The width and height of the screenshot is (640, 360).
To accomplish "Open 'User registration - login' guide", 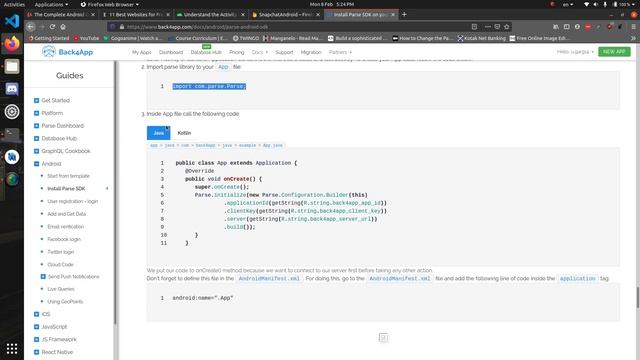I will pos(73,201).
